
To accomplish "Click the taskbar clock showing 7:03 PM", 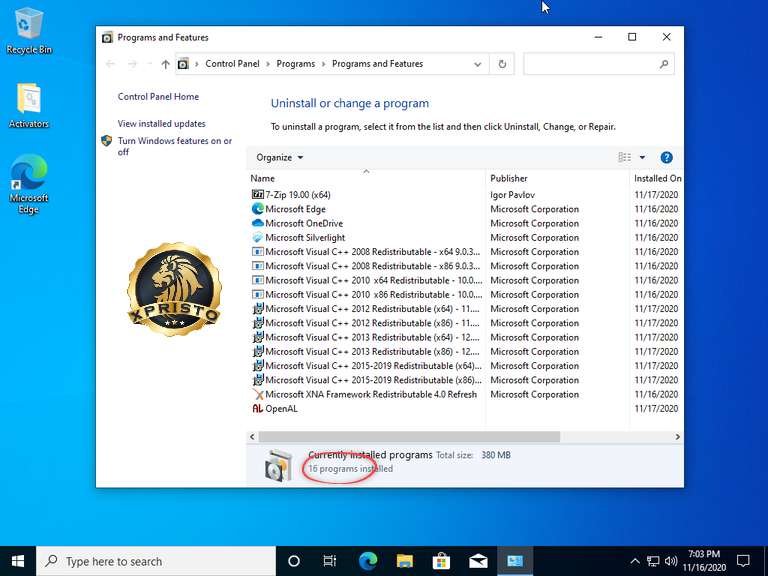I will pyautogui.click(x=704, y=561).
